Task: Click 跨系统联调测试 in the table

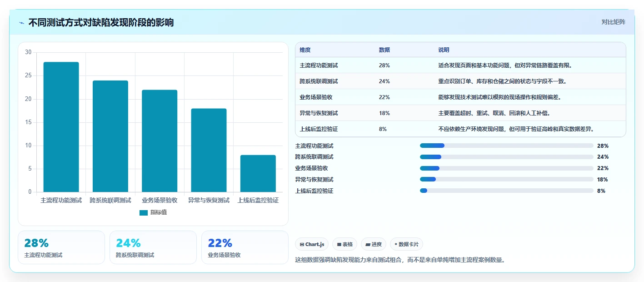Action: pos(319,81)
